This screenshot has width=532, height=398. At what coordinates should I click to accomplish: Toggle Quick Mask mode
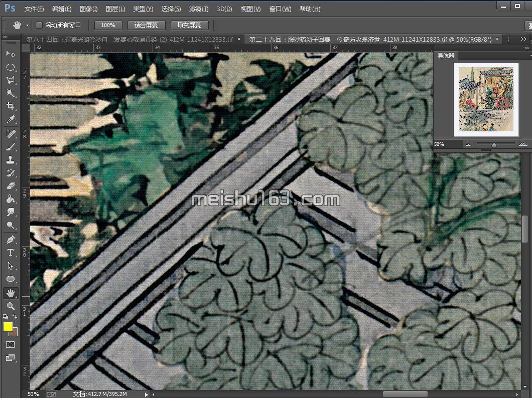point(11,344)
